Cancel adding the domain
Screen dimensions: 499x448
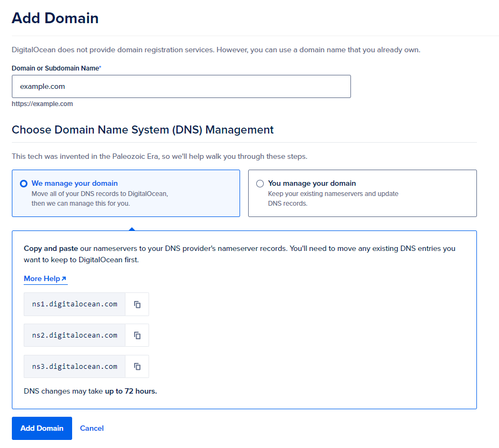tap(92, 429)
